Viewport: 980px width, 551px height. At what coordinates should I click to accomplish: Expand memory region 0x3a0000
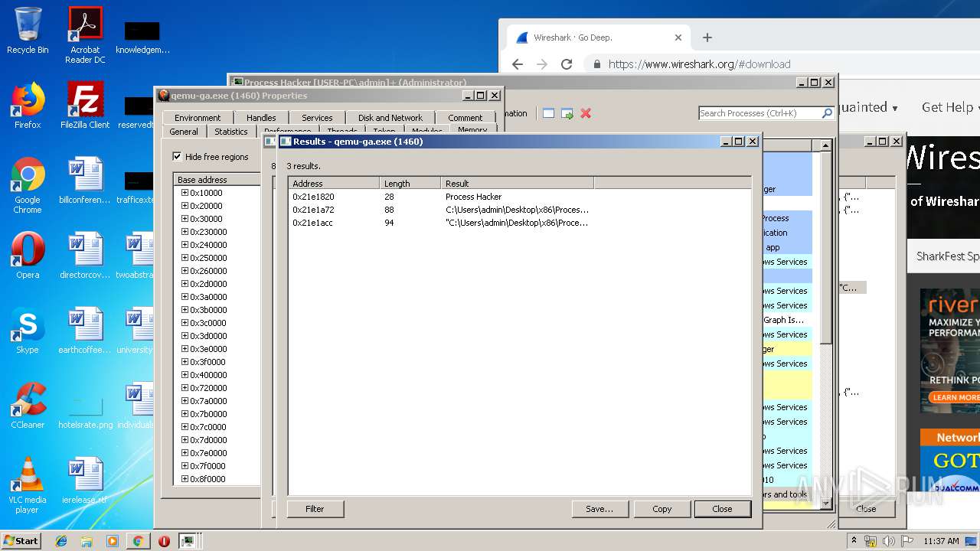185,297
